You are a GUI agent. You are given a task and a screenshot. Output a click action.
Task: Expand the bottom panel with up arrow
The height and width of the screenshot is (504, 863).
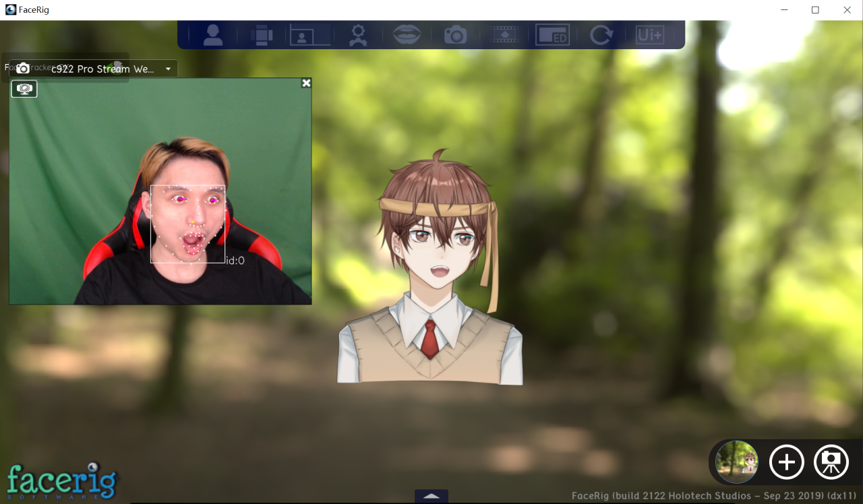pos(431,496)
